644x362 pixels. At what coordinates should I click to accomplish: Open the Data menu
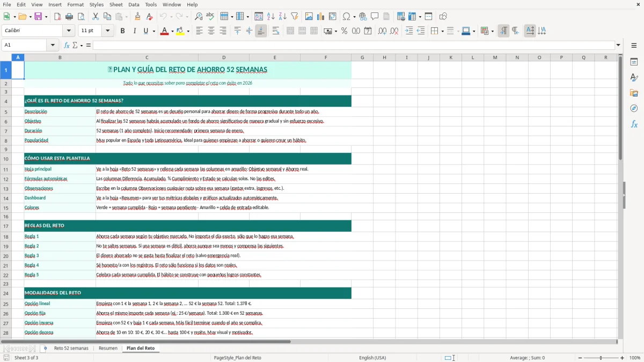[x=134, y=4]
